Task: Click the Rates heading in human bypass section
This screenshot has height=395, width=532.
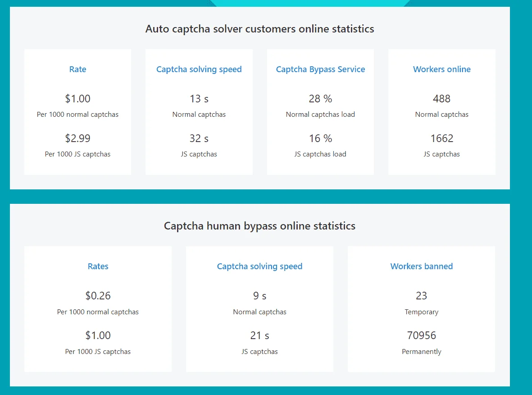Action: click(98, 266)
